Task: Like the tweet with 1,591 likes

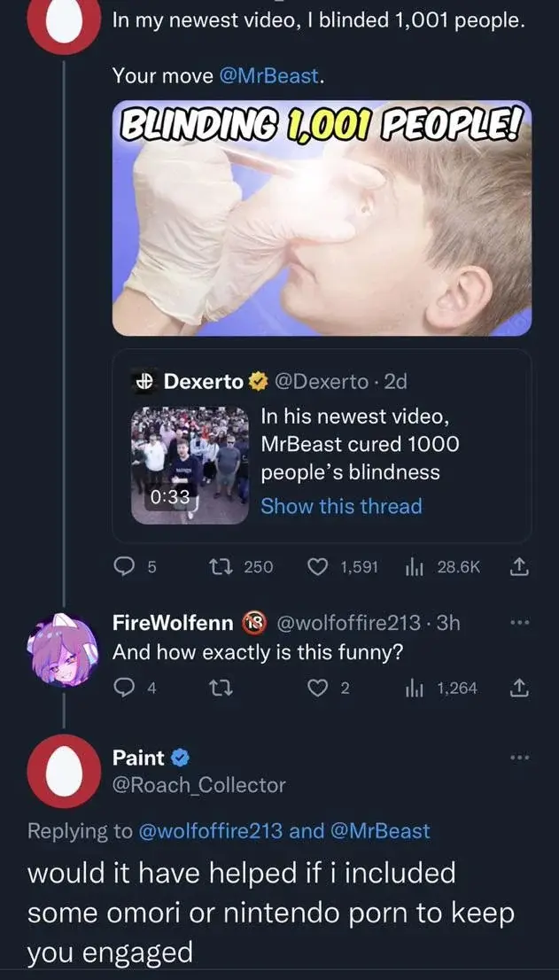Action: coord(318,567)
